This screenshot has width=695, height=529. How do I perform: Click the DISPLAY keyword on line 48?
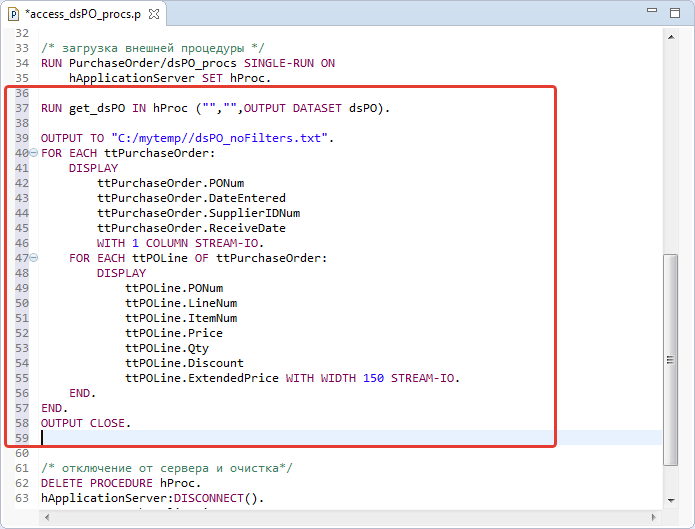[x=121, y=273]
